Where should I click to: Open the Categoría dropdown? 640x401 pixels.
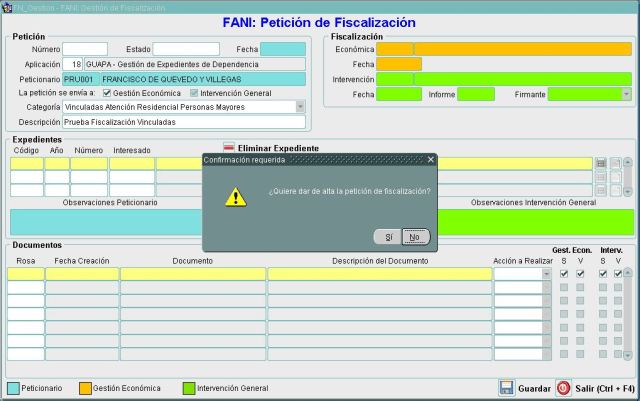[299, 107]
